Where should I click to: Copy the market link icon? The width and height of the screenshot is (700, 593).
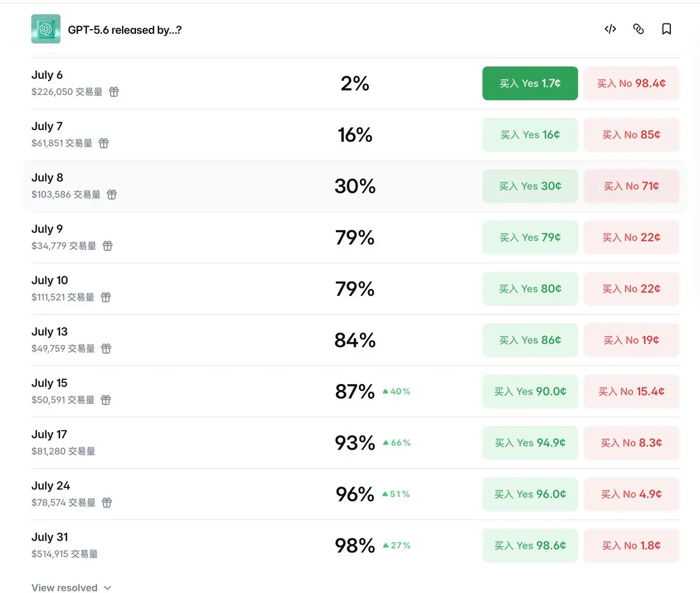point(638,29)
